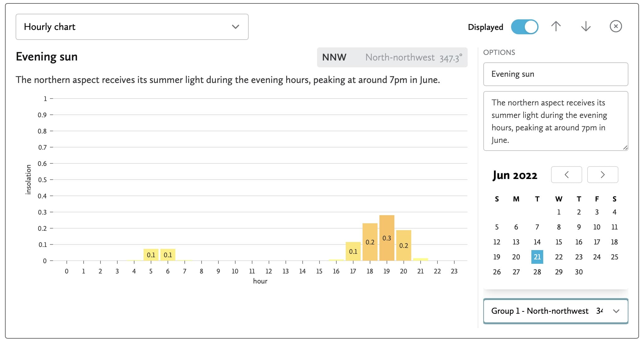Click the hour 5 morning bar

(151, 255)
